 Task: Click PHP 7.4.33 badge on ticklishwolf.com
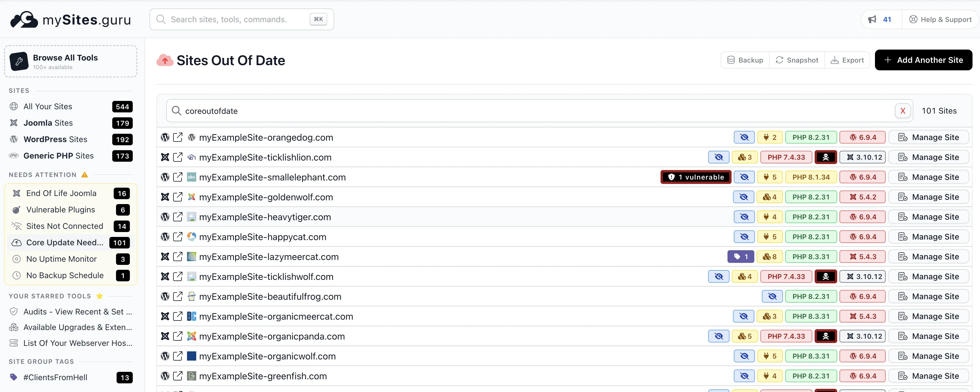coord(786,276)
